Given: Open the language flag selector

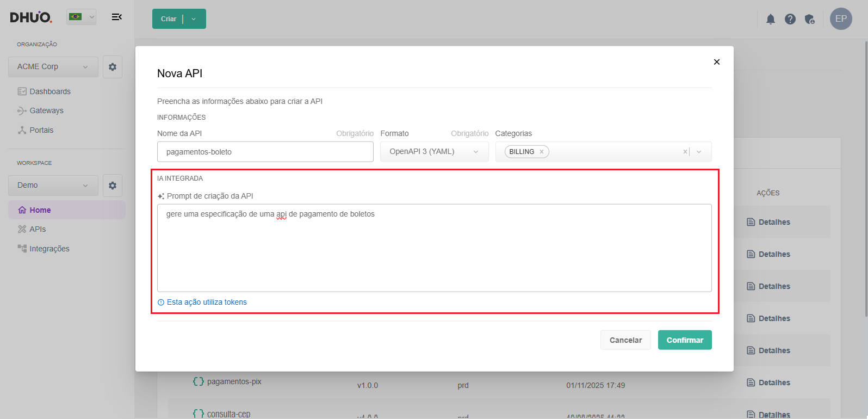Looking at the screenshot, I should coord(81,17).
